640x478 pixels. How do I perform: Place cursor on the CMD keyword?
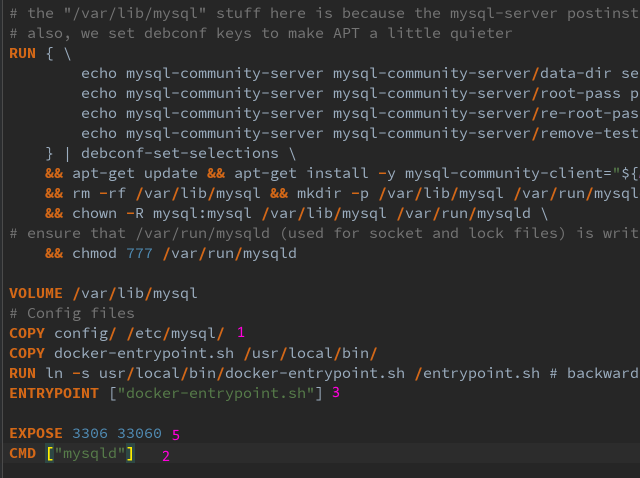tap(22, 453)
